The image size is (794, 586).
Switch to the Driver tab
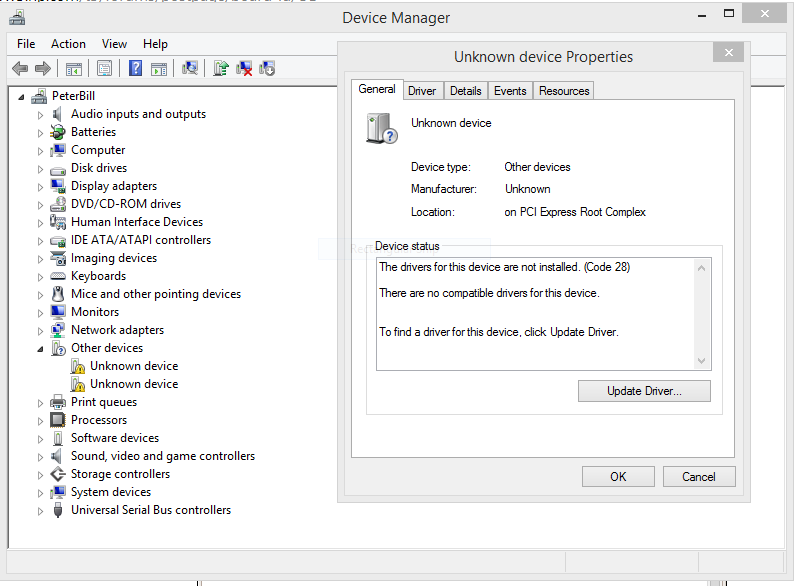click(422, 91)
